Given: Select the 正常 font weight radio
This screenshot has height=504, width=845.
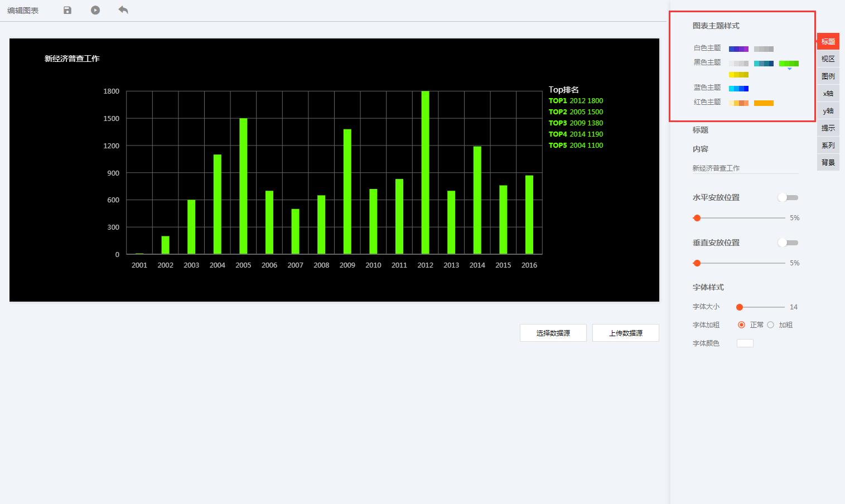Looking at the screenshot, I should click(741, 325).
